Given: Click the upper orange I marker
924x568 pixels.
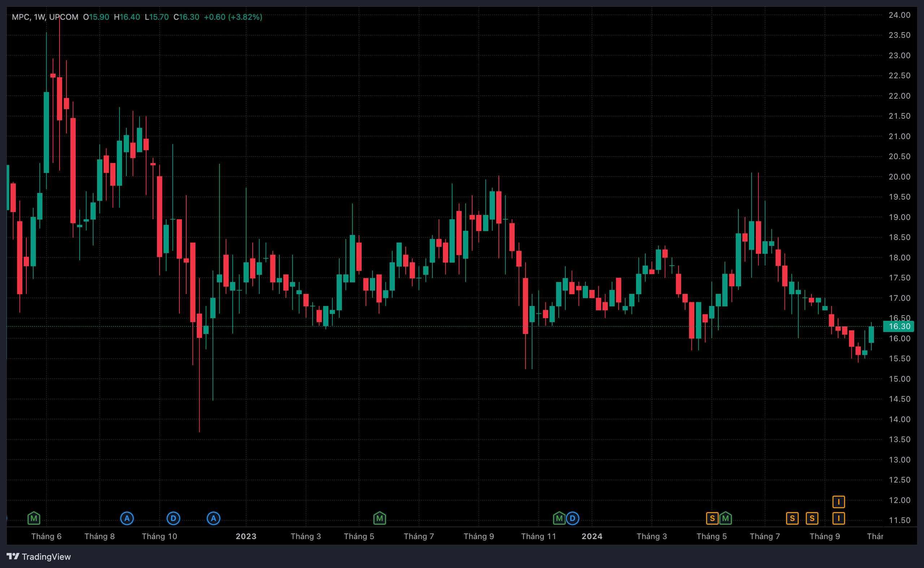Looking at the screenshot, I should (839, 502).
